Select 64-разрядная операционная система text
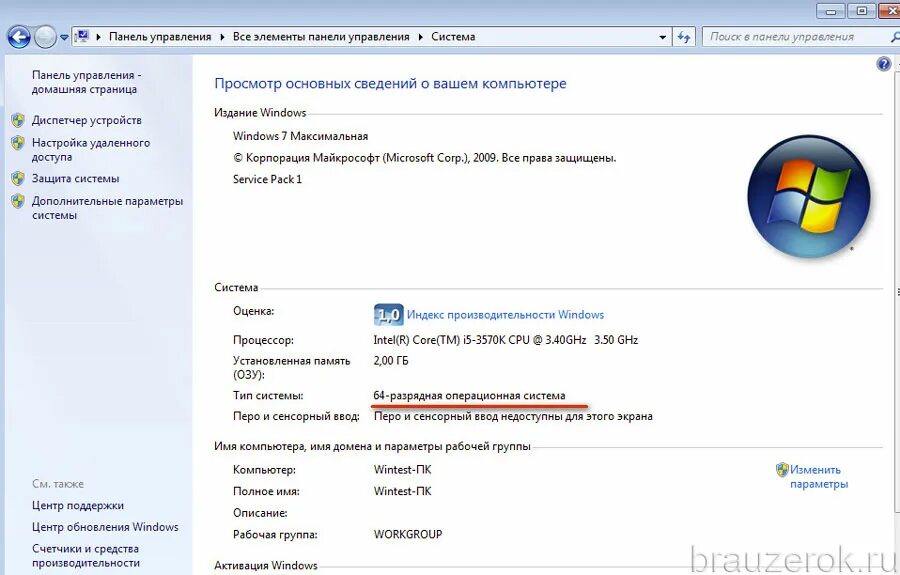The height and width of the screenshot is (575, 900). pos(469,395)
